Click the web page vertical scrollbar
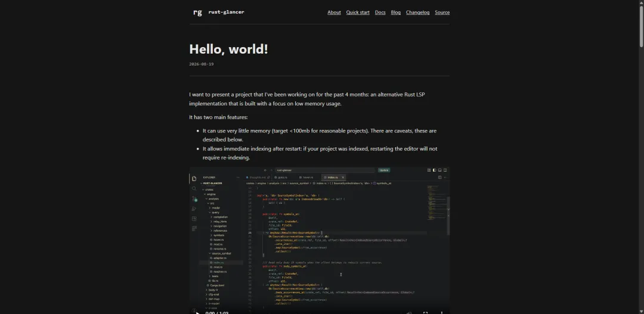The height and width of the screenshot is (314, 644). [x=641, y=26]
